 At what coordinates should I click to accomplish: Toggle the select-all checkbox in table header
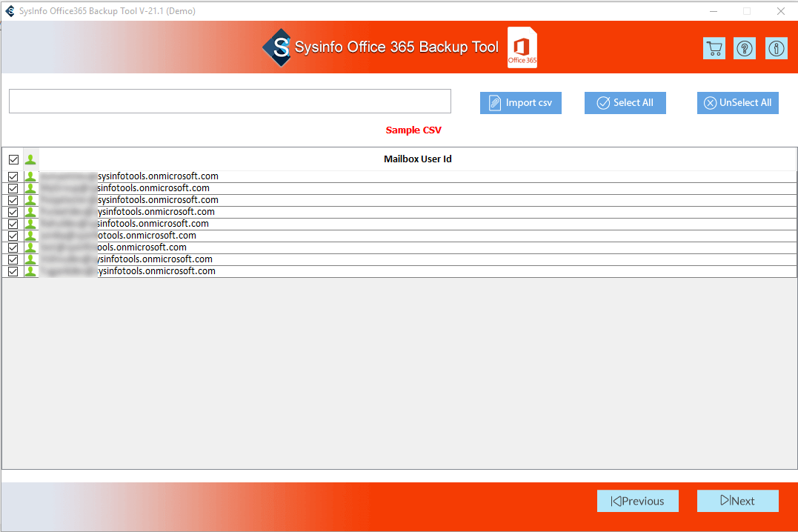tap(14, 160)
